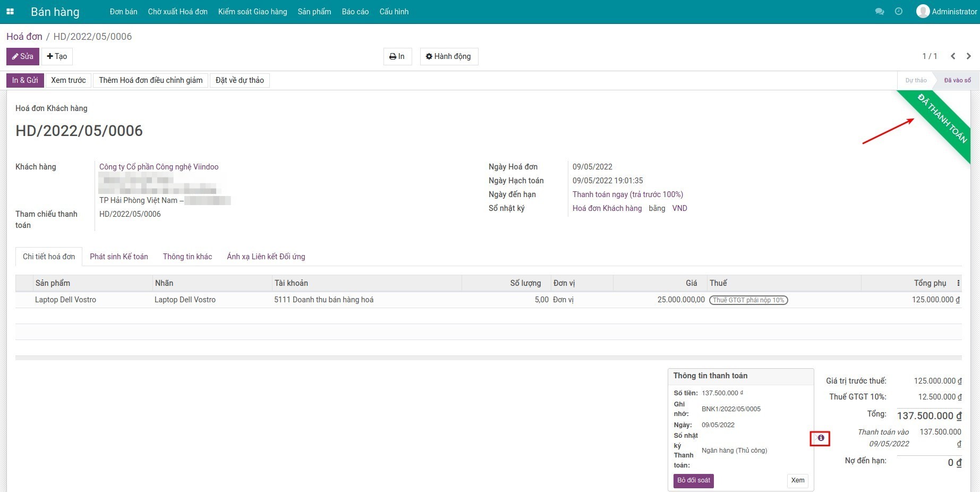Click the 137.500.000 ₫ total amount

(929, 416)
